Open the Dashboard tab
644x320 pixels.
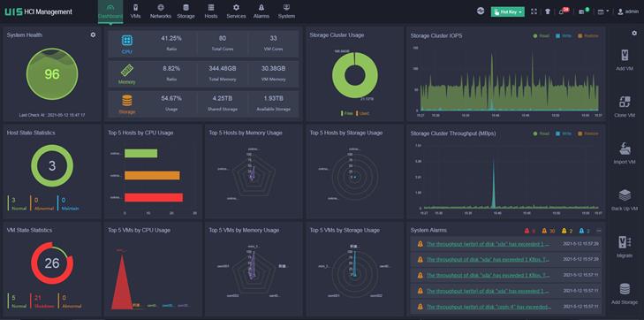[x=110, y=11]
